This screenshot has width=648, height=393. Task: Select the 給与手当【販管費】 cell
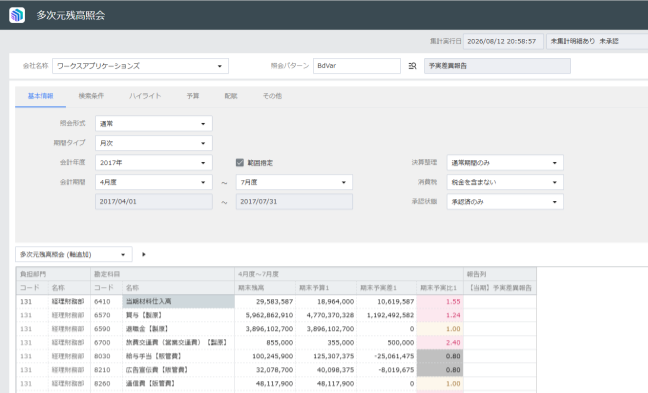[179, 356]
